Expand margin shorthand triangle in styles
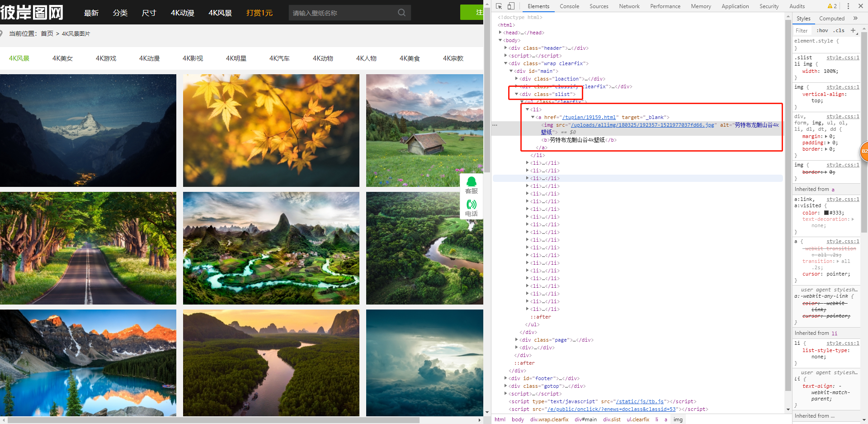868x424 pixels. tap(826, 136)
